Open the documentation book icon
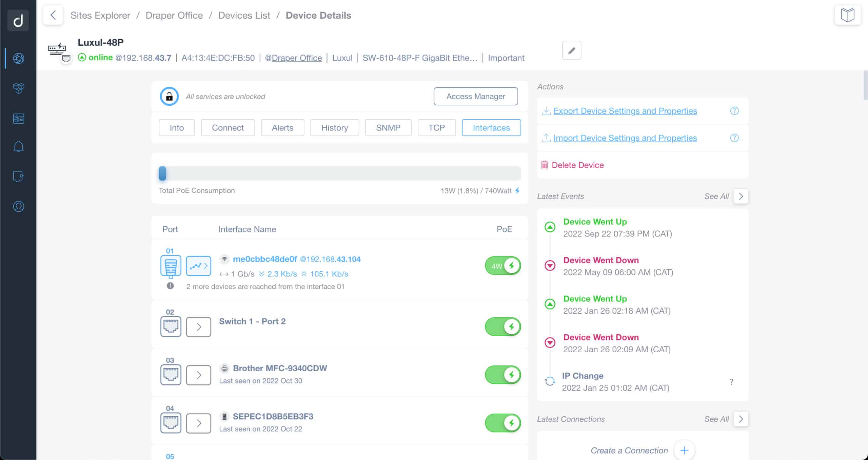The image size is (868, 460). click(847, 15)
